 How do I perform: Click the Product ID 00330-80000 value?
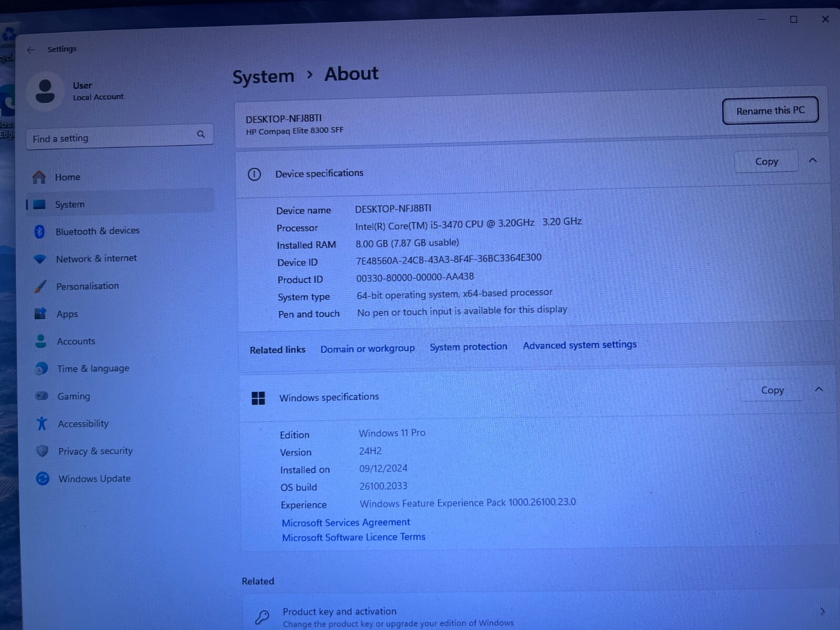(415, 277)
